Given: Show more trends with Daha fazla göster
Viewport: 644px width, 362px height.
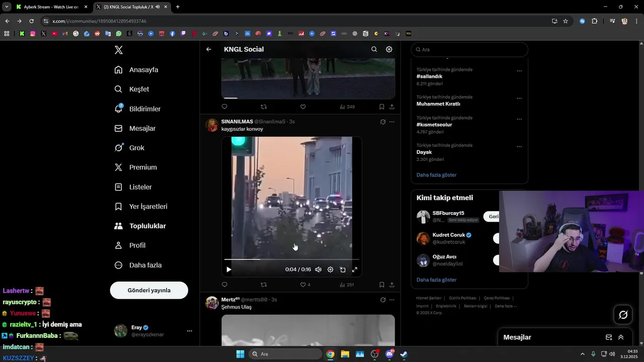Looking at the screenshot, I should [x=436, y=175].
